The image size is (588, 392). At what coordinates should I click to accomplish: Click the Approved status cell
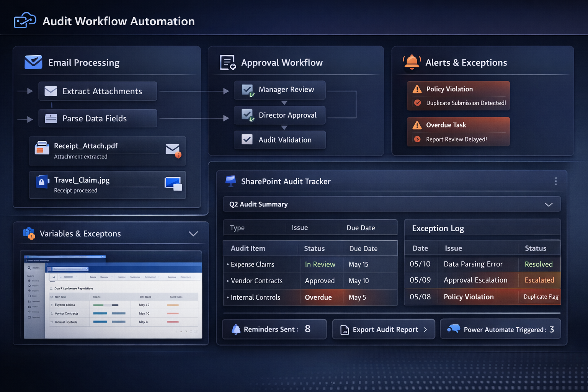click(x=320, y=281)
